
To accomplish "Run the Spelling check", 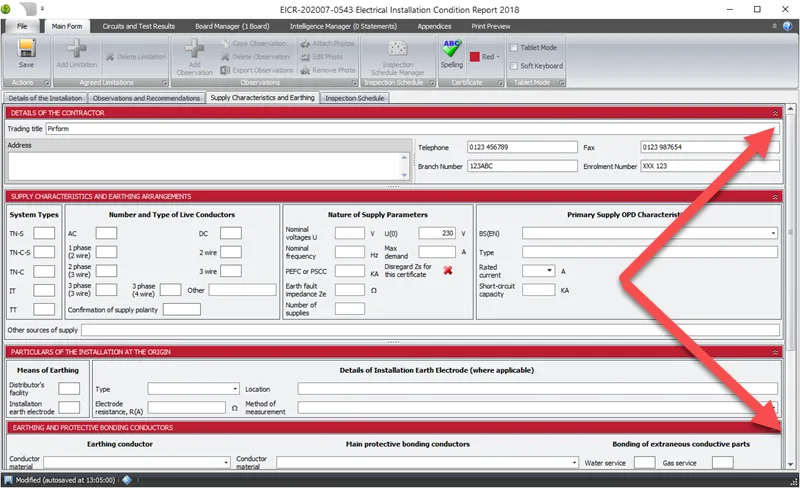I will tap(452, 53).
